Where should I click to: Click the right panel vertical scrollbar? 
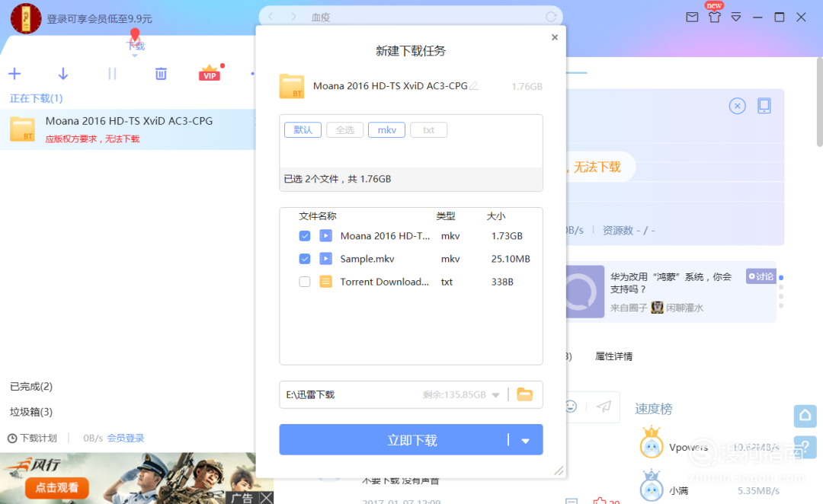tap(820, 102)
